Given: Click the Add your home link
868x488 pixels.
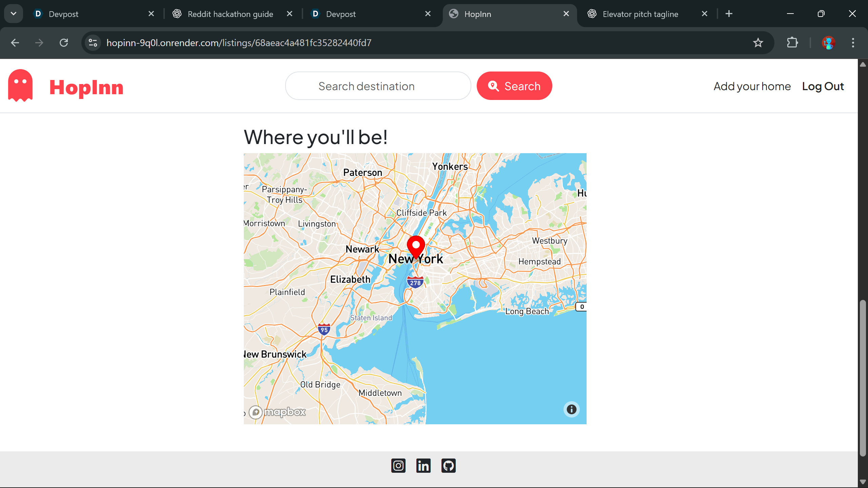Looking at the screenshot, I should (752, 86).
